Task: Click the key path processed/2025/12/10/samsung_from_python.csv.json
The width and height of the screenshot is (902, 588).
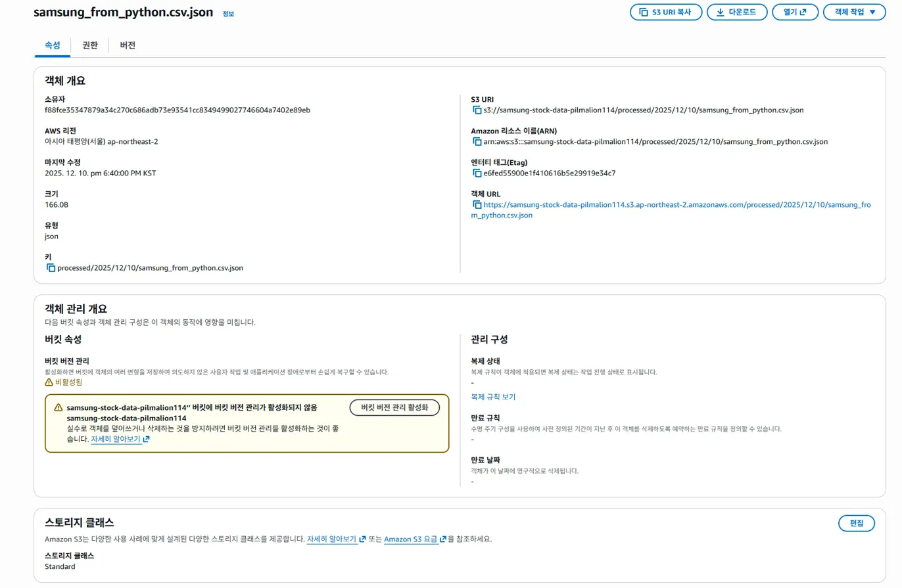Action: tap(150, 268)
